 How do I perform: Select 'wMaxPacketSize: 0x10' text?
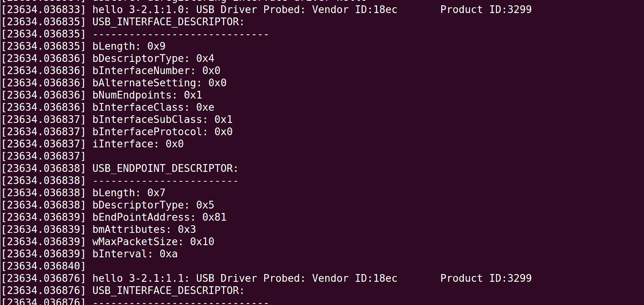coord(153,242)
